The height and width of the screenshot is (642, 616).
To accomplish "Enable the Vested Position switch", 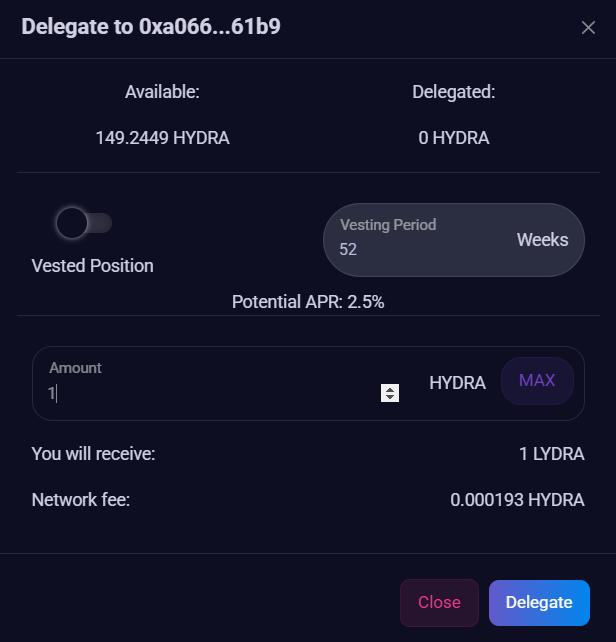I will pyautogui.click(x=84, y=222).
